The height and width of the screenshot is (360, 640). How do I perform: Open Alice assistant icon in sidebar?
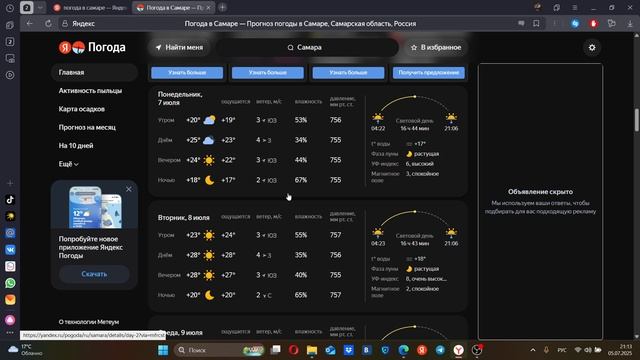(10, 320)
